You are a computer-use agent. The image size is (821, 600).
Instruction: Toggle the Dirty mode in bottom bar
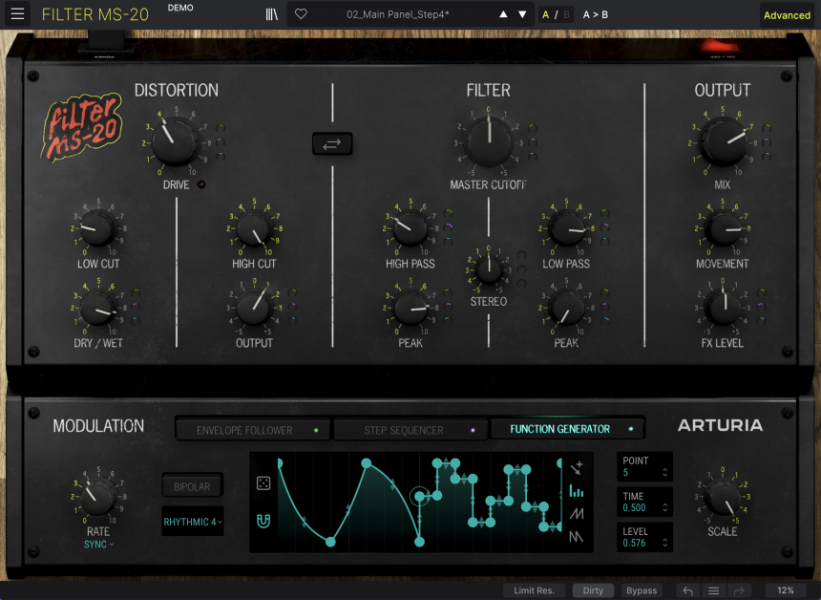pos(592,590)
